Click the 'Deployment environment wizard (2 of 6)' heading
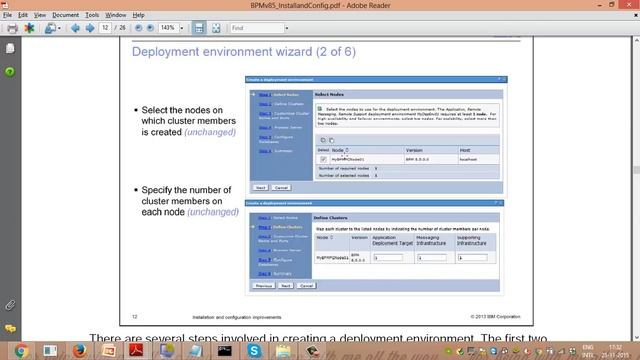640x360 pixels. (x=244, y=52)
